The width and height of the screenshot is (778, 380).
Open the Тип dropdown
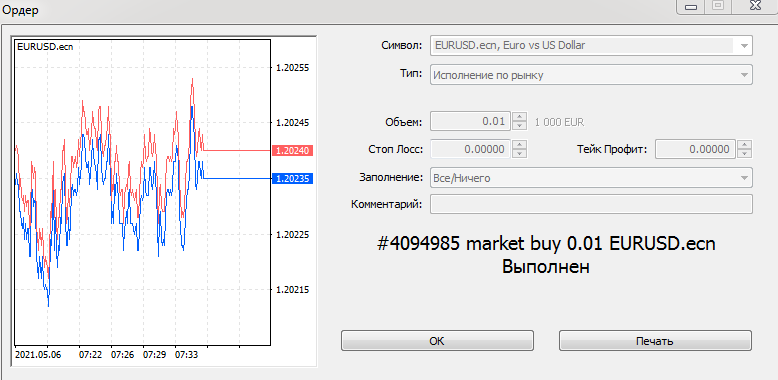coord(744,75)
